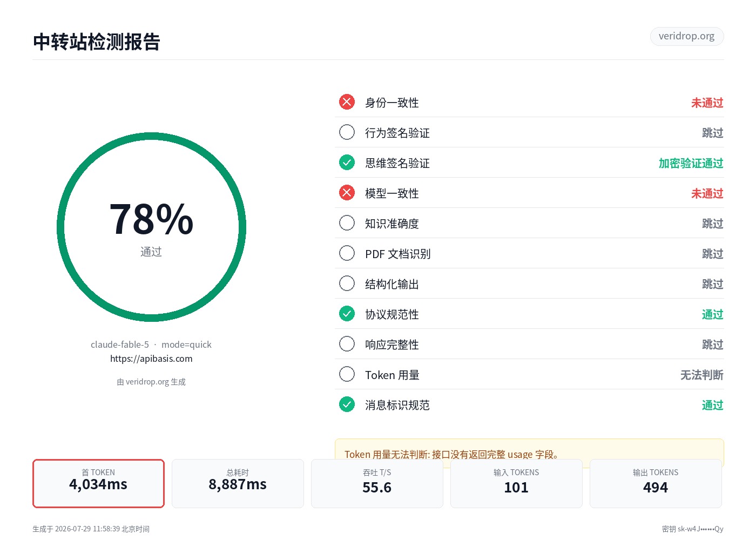Image resolution: width=756 pixels, height=540 pixels.
Task: Select the 首 TOKEN 4,034ms card
Action: pyautogui.click(x=98, y=483)
